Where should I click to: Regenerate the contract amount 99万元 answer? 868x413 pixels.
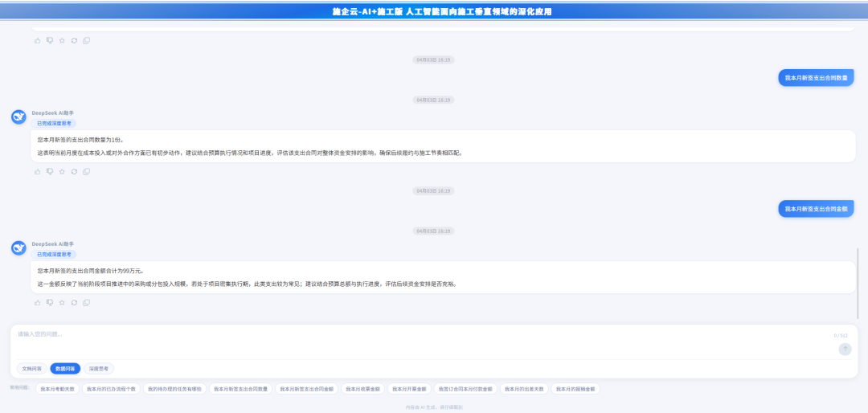coord(74,303)
